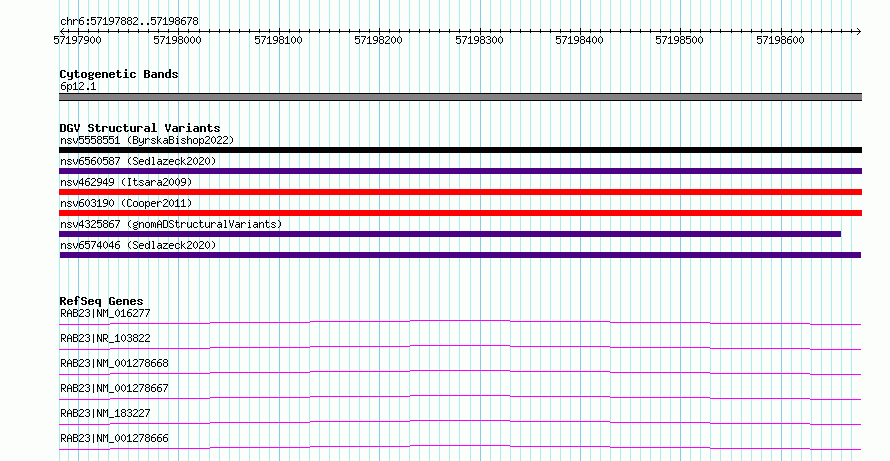Screen dimensions: 890x461
Task: Select the gray 6p12.1 cytogenetic band bar
Action: tap(460, 97)
